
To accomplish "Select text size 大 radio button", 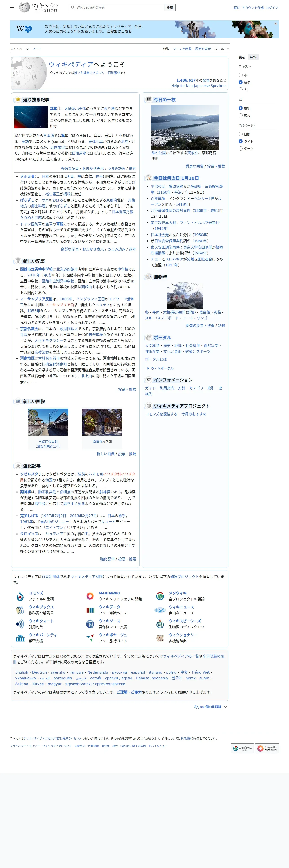I will point(241,89).
